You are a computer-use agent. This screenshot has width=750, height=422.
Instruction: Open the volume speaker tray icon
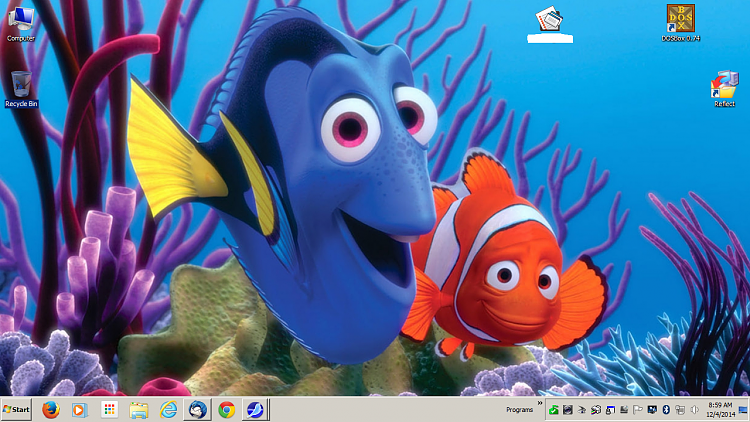coord(694,410)
